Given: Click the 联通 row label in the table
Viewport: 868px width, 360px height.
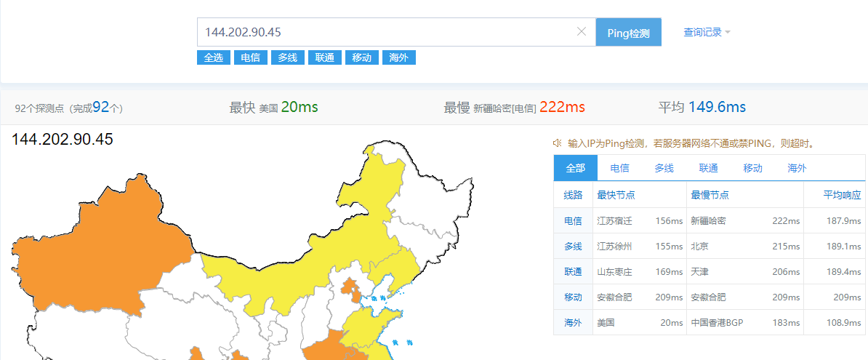Looking at the screenshot, I should [574, 272].
